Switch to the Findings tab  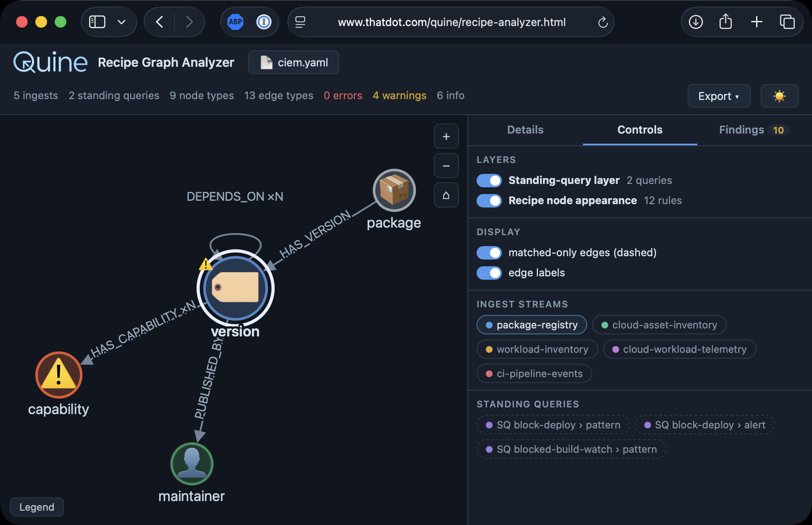coord(754,130)
